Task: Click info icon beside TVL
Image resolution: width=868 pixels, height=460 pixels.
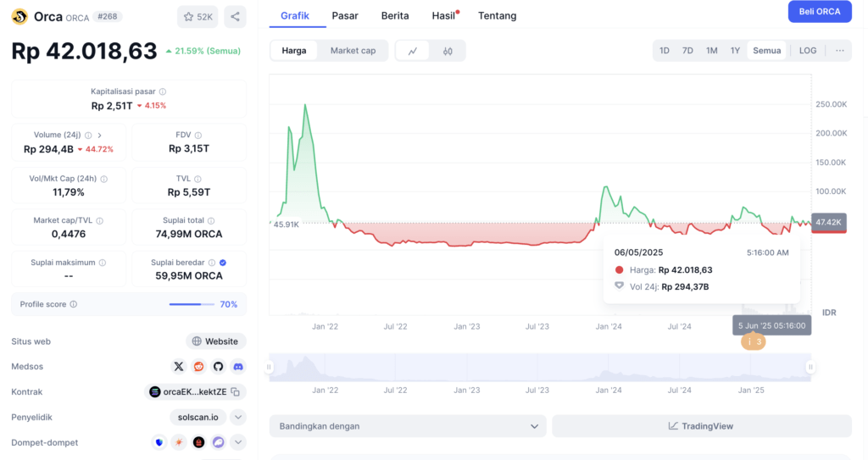Action: pos(198,179)
